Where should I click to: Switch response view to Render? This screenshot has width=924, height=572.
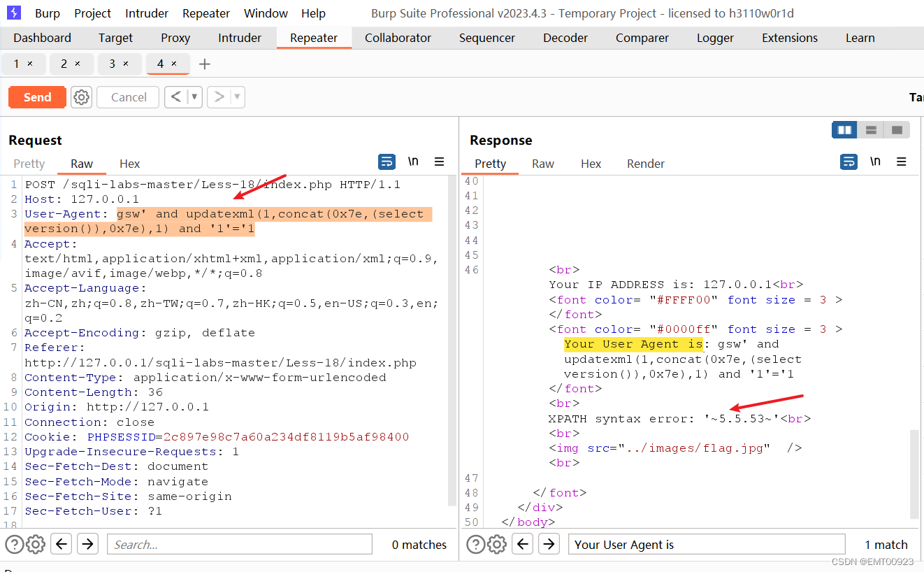(x=645, y=164)
